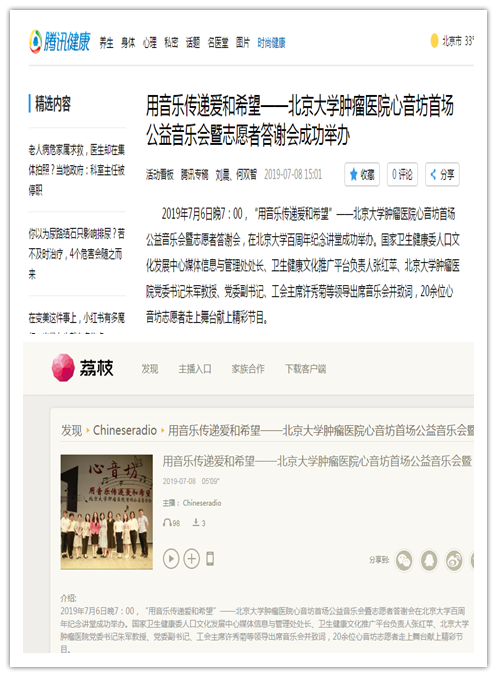Click the mobile phone icon

210,559
